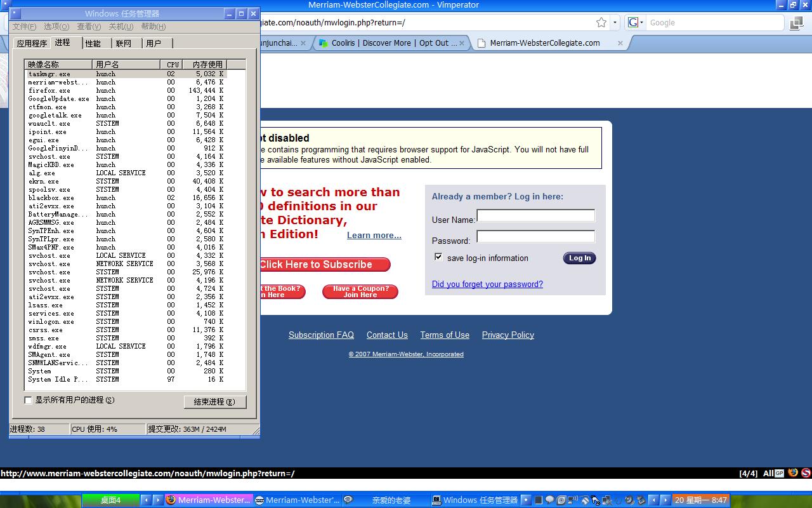Open the Privacy Policy link
The width and height of the screenshot is (812, 508).
[508, 335]
